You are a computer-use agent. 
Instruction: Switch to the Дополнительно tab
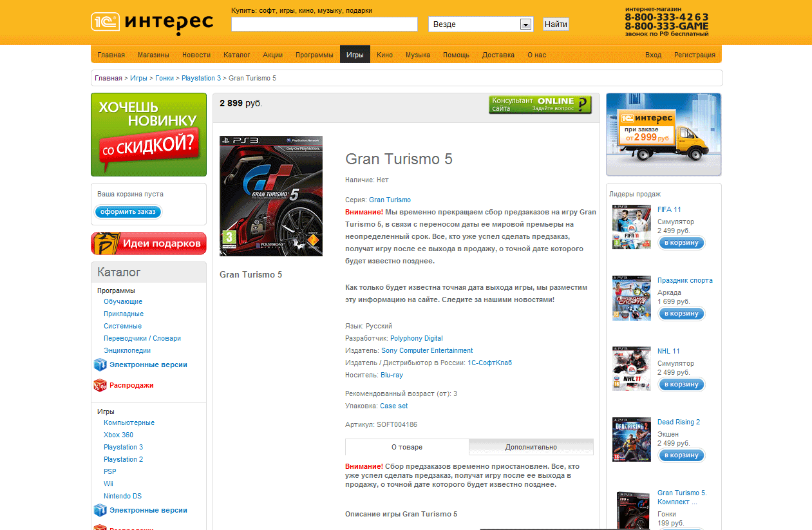pos(531,447)
